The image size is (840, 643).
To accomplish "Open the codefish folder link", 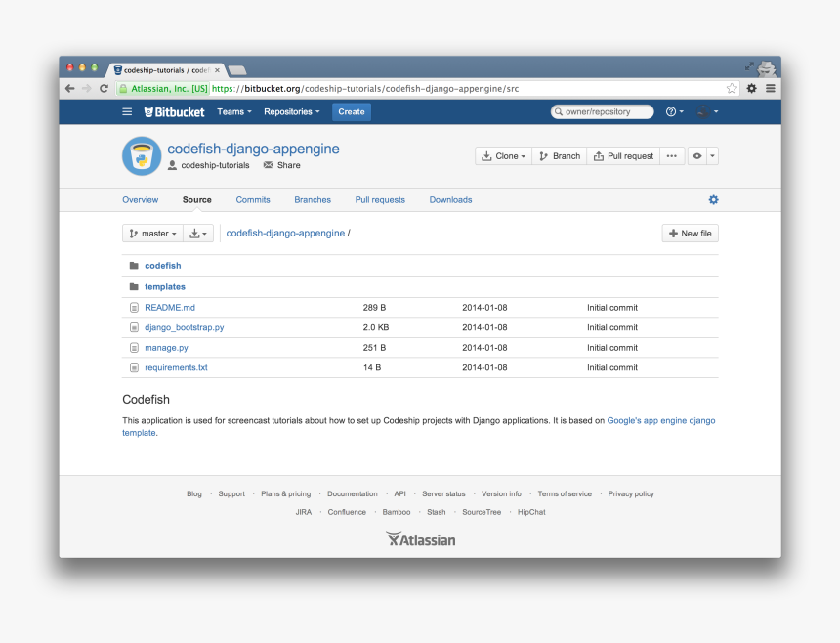I will coord(163,266).
